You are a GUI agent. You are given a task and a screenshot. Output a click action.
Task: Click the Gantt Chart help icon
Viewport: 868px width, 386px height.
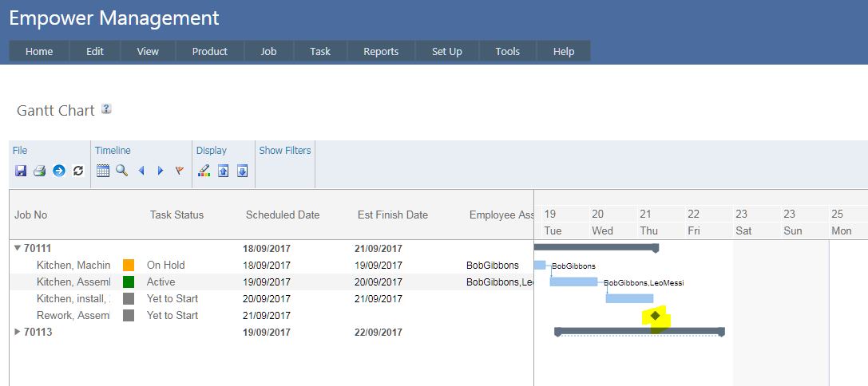coord(106,110)
